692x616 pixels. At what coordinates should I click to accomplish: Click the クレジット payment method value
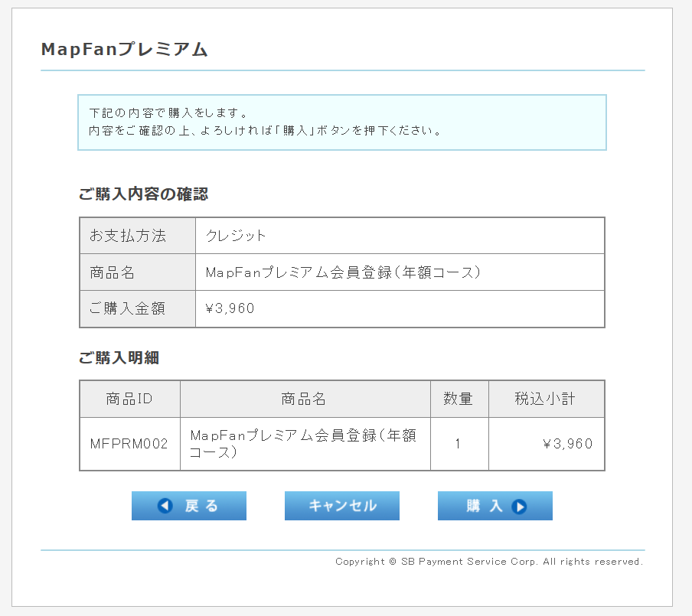coord(236,236)
